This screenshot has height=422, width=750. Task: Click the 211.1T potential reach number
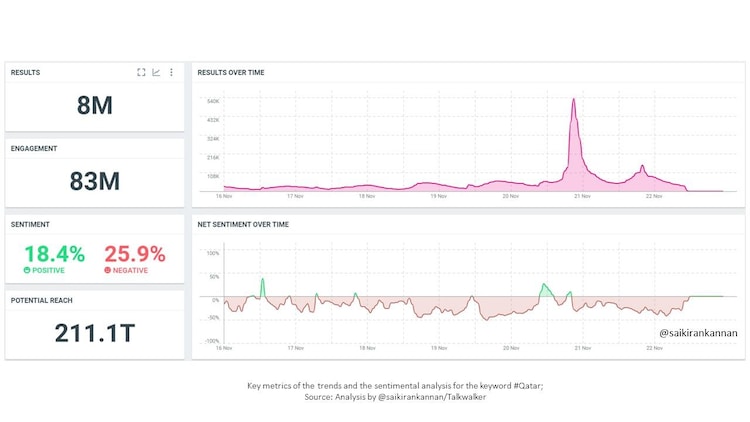95,333
